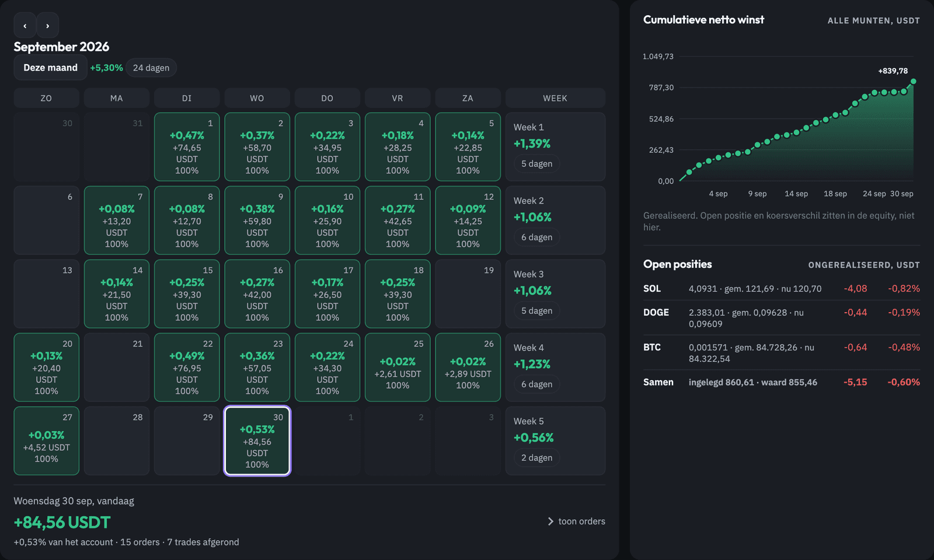
Task: Select day 27 cell showing +4,52 USDT
Action: 46,441
